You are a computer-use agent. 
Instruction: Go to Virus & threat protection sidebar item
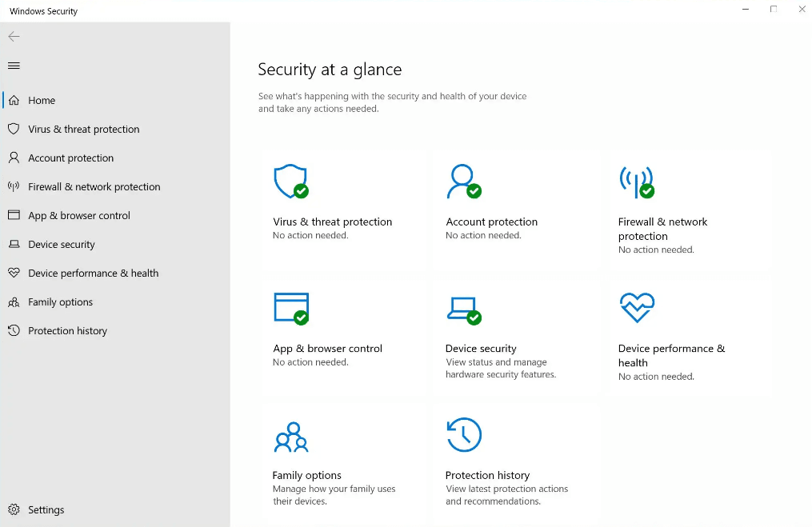[83, 130]
